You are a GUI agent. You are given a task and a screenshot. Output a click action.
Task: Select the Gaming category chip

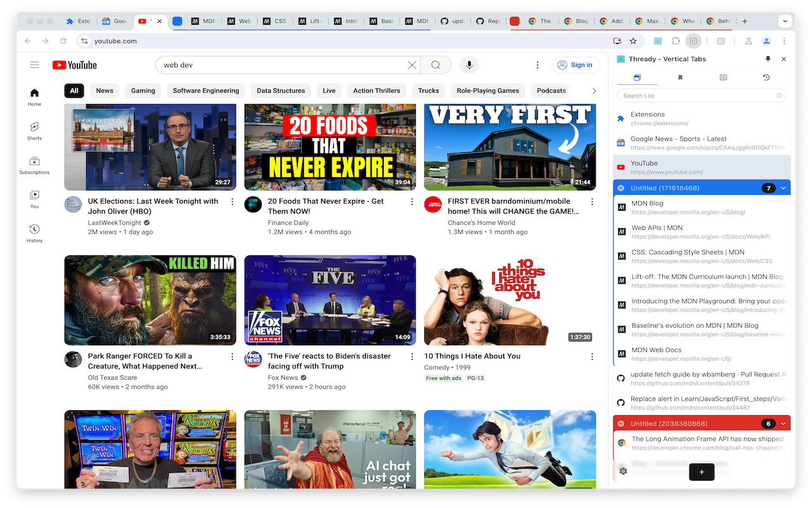click(143, 91)
